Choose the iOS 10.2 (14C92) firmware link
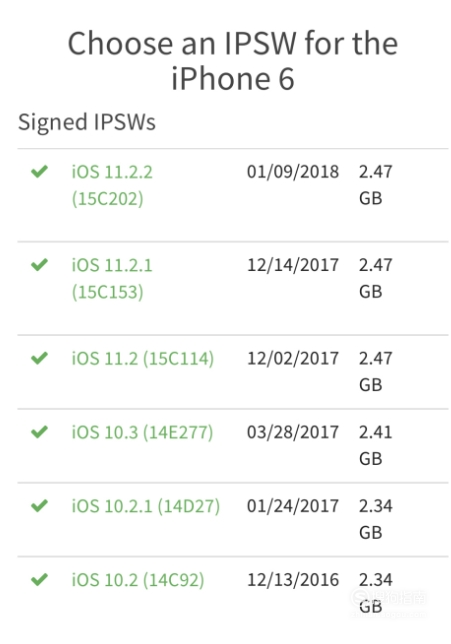This screenshot has width=451, height=644. pos(138,580)
